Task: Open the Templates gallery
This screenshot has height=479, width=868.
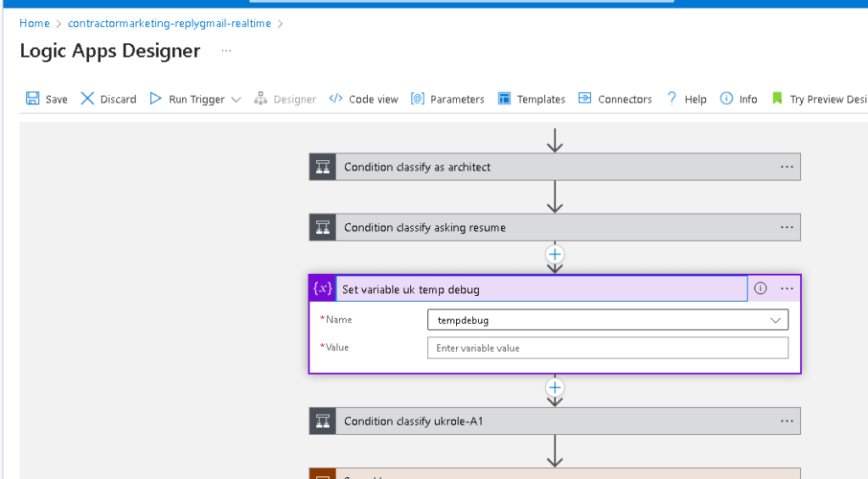Action: pos(531,99)
